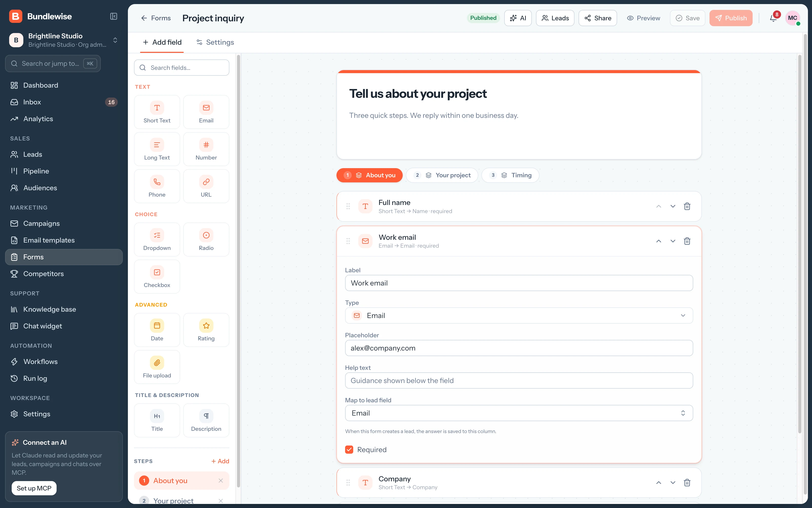Open Pipeline in the sidebar
Image resolution: width=812 pixels, height=508 pixels.
64,171
